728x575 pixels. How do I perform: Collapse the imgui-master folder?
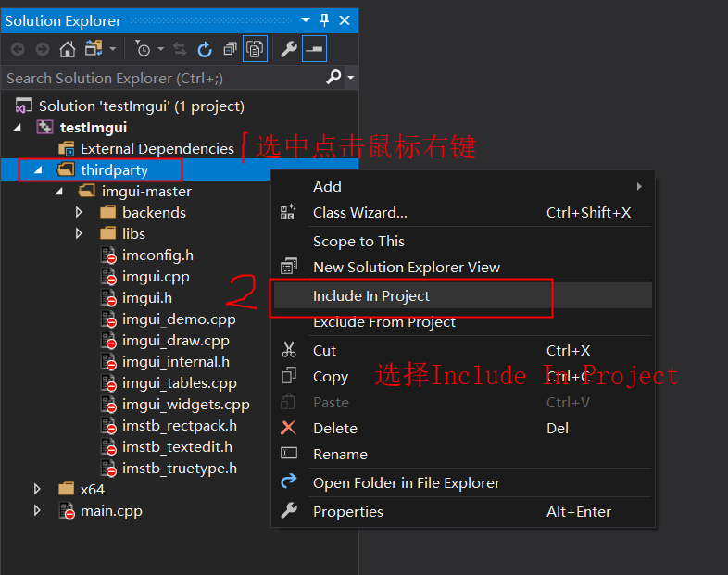click(x=59, y=191)
